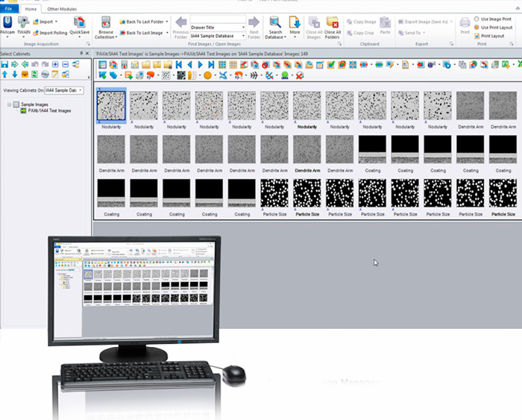Select the Use Print Layout radio button

coord(477,27)
